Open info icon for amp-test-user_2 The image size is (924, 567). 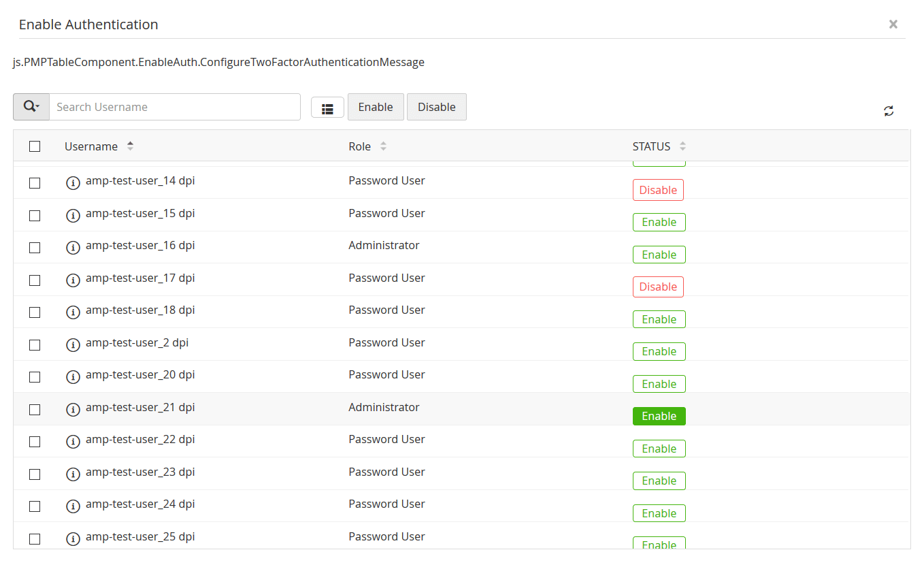coord(73,345)
